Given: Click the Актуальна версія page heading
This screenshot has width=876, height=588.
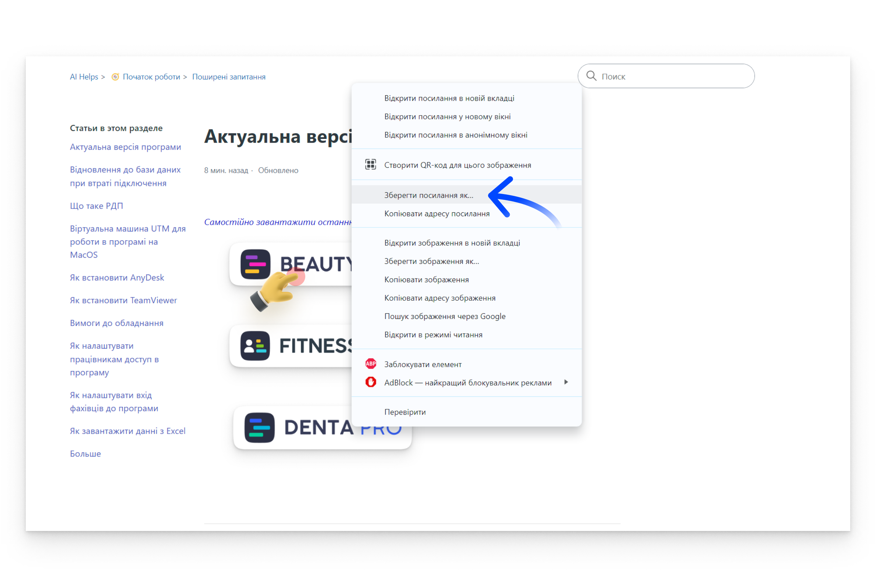Looking at the screenshot, I should tap(278, 136).
